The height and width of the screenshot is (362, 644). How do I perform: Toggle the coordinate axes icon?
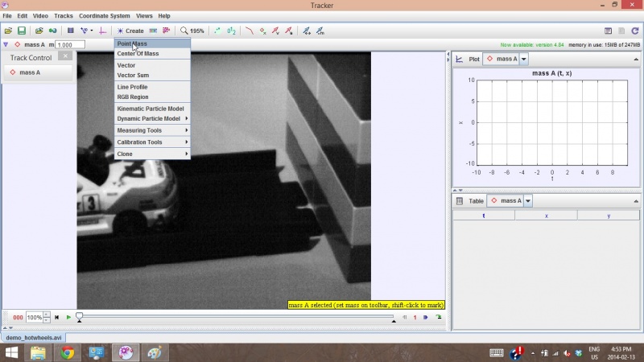click(x=103, y=31)
